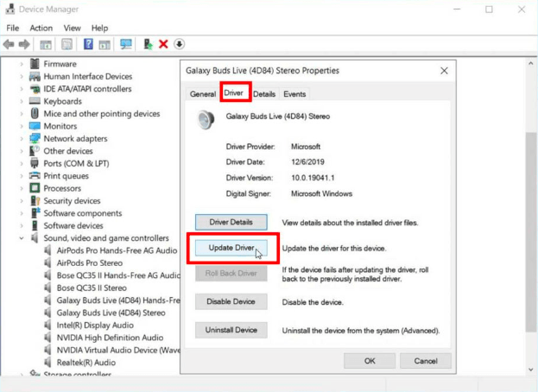Expand the Software devices node
The width and height of the screenshot is (538, 392).
click(x=22, y=225)
